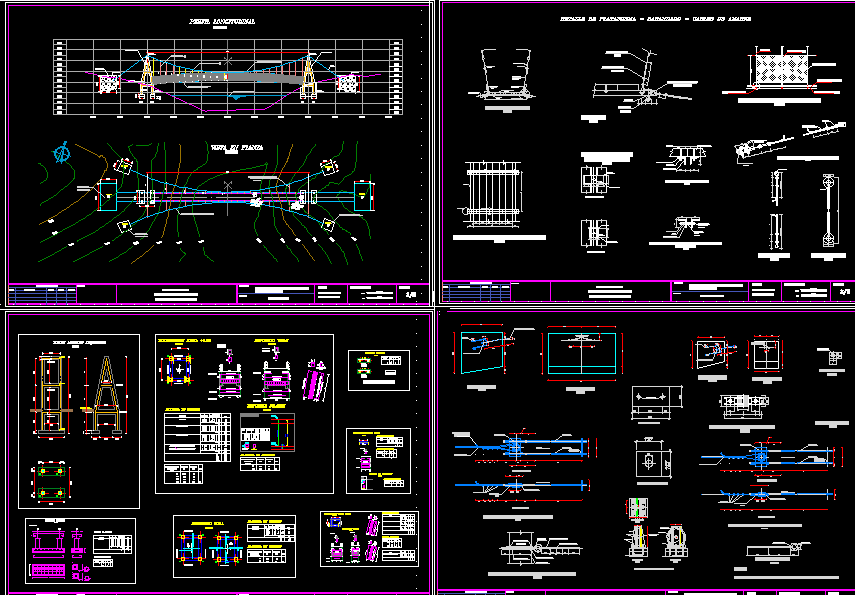Click the PERFIL LONGITUDINAL drawing title

[222, 21]
